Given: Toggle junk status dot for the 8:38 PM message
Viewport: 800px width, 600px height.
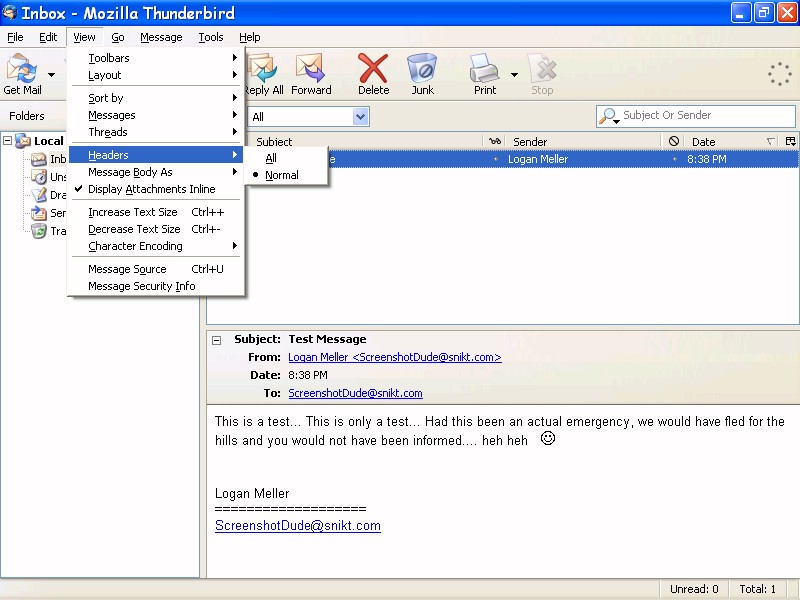Looking at the screenshot, I should (x=674, y=159).
